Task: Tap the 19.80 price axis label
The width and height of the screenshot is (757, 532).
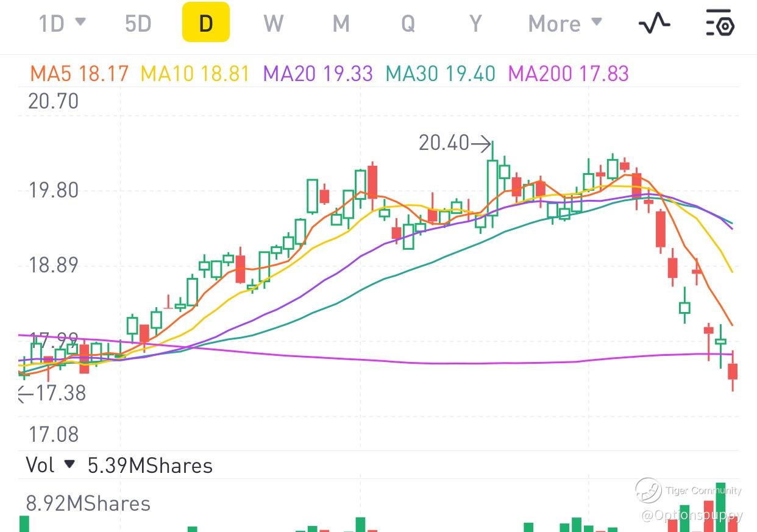Action: (x=54, y=190)
